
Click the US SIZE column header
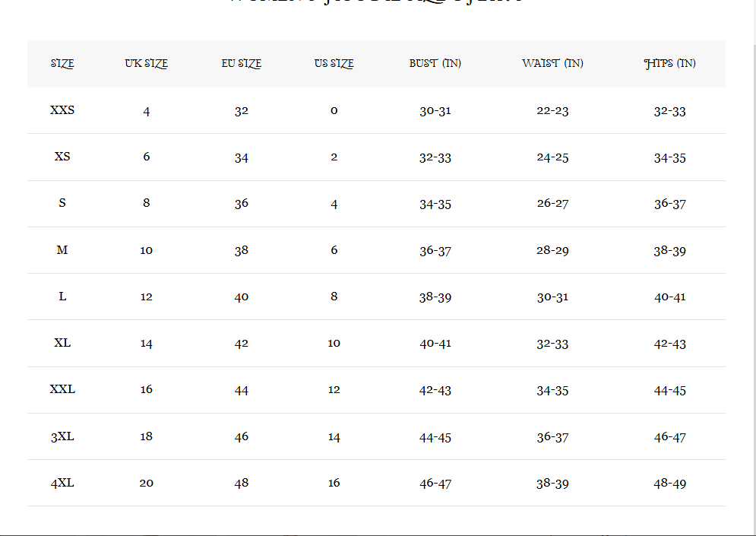334,64
